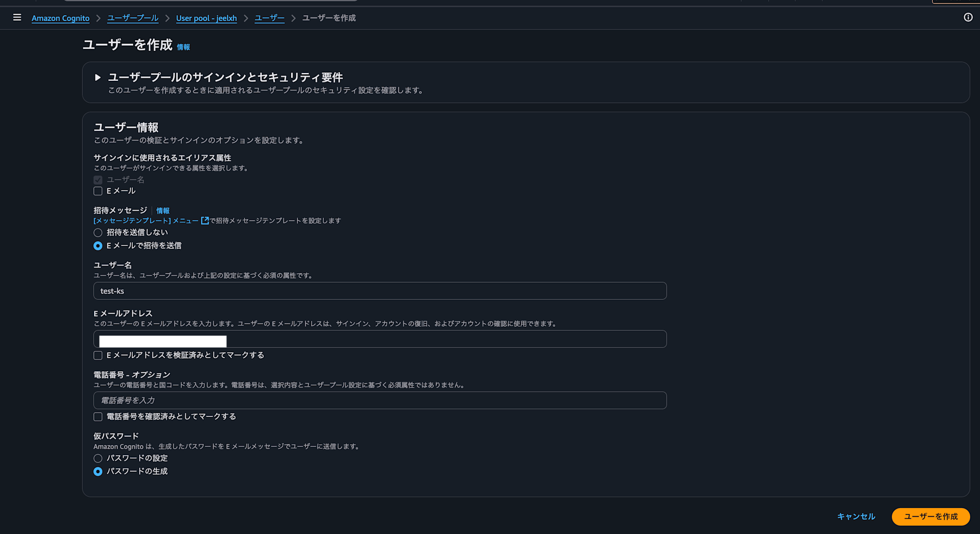Choose パスワードの設定 radio option
The width and height of the screenshot is (980, 534).
(98, 459)
